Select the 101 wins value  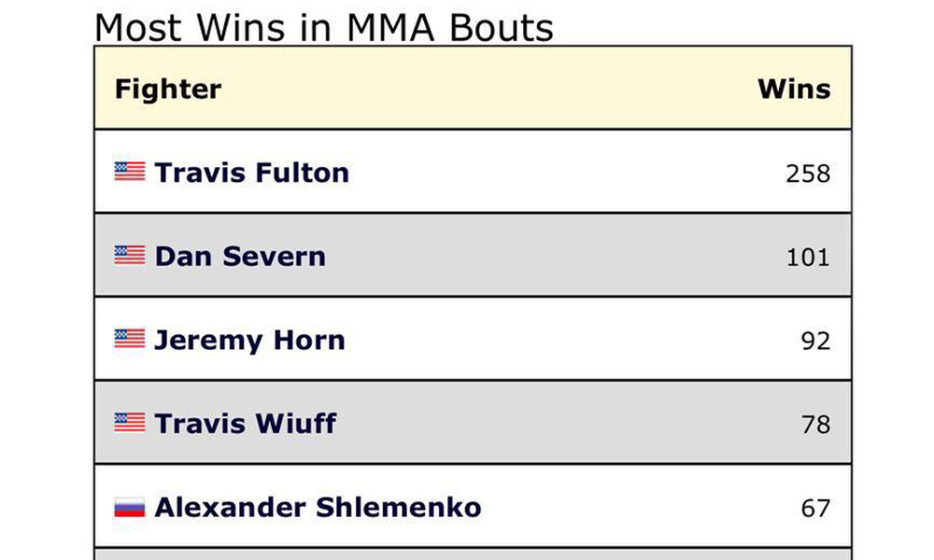[808, 258]
